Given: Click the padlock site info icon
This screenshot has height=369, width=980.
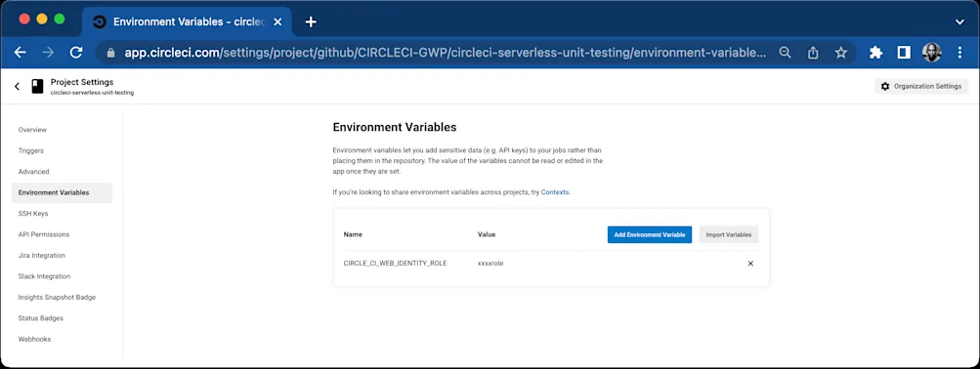Looking at the screenshot, I should pos(111,53).
